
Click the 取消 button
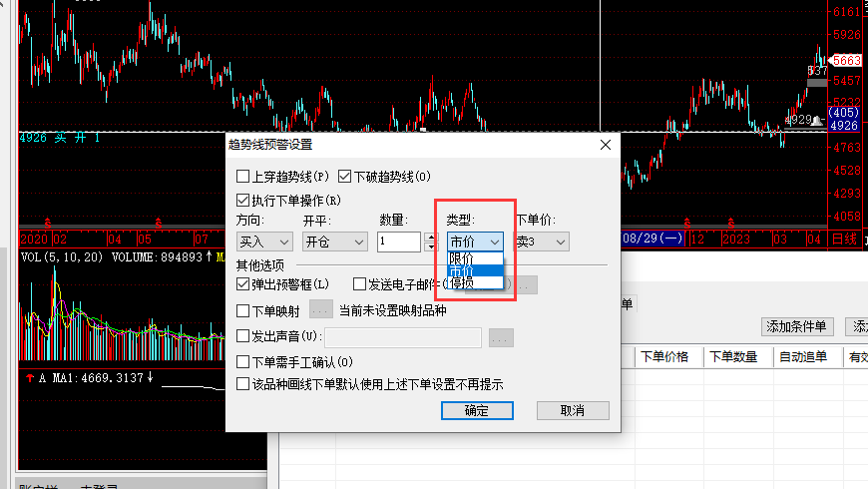tap(573, 410)
